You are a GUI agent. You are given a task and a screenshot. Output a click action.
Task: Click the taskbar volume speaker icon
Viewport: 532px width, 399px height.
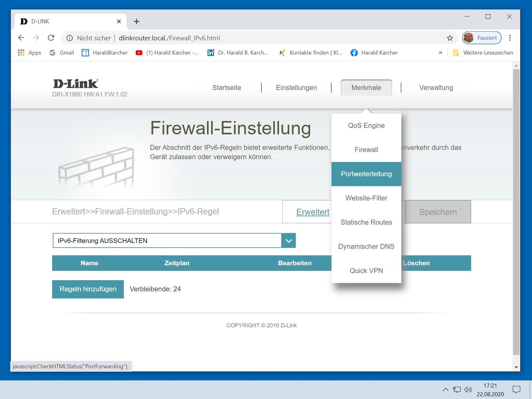tap(468, 390)
